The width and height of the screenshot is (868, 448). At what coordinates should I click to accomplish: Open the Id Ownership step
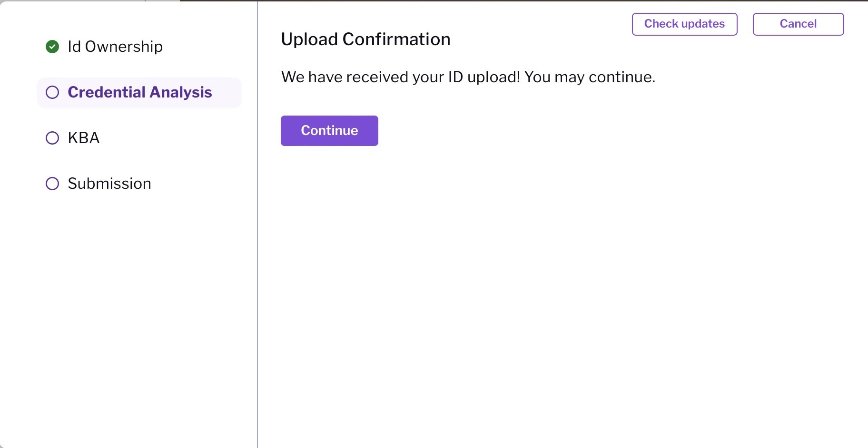click(x=115, y=47)
